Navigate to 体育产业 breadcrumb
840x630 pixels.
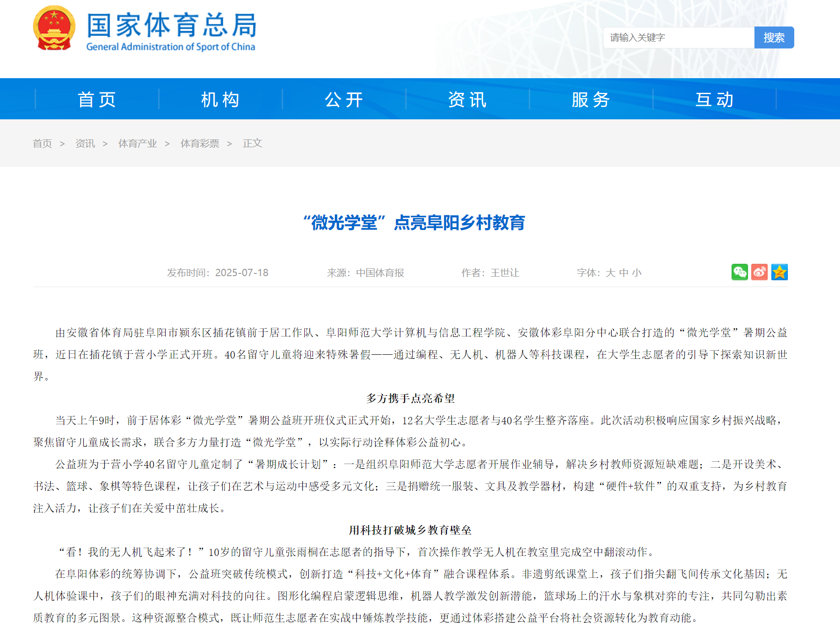(137, 144)
